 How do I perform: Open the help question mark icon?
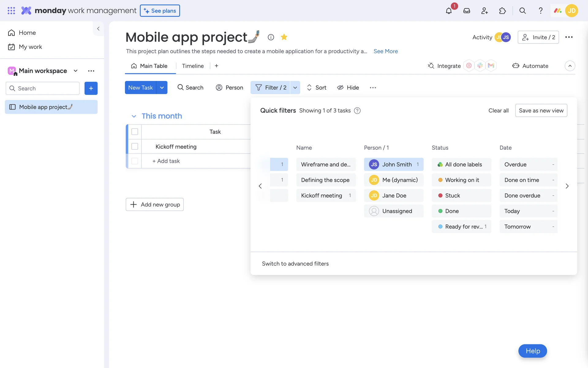pos(541,11)
